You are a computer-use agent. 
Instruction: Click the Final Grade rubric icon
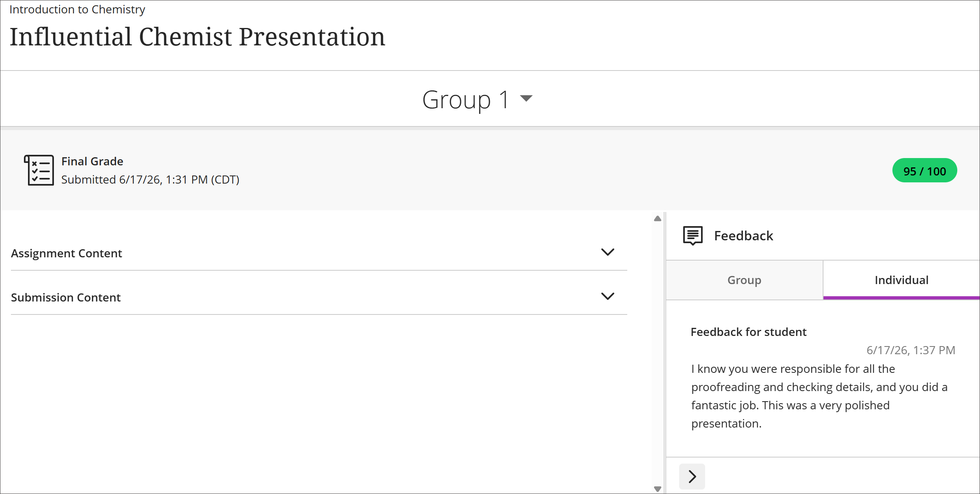tap(39, 170)
